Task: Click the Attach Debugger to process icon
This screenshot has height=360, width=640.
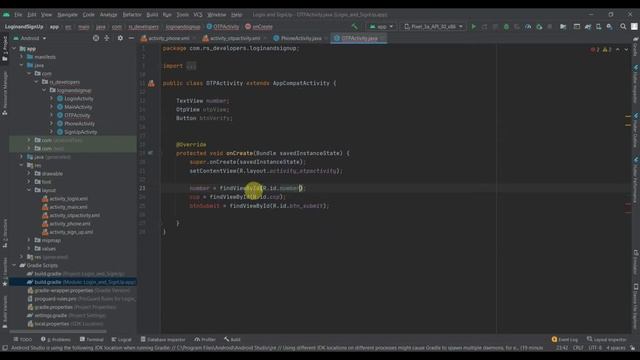Action: click(539, 27)
